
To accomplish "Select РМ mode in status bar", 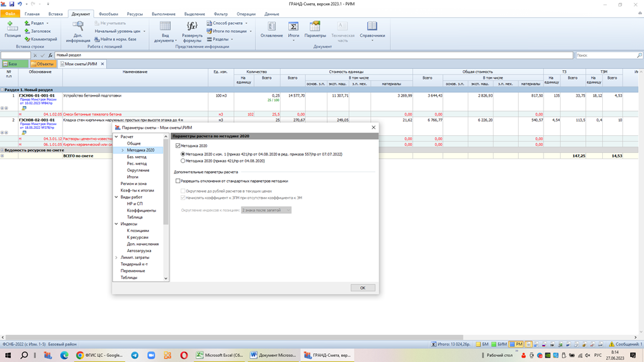I will pyautogui.click(x=516, y=344).
